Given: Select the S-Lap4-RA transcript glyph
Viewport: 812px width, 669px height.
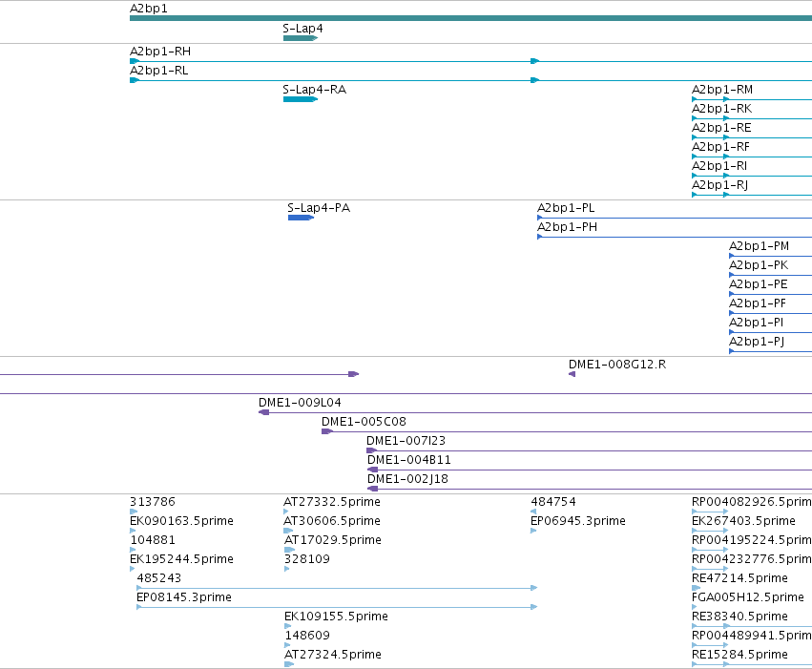Looking at the screenshot, I should tap(301, 99).
